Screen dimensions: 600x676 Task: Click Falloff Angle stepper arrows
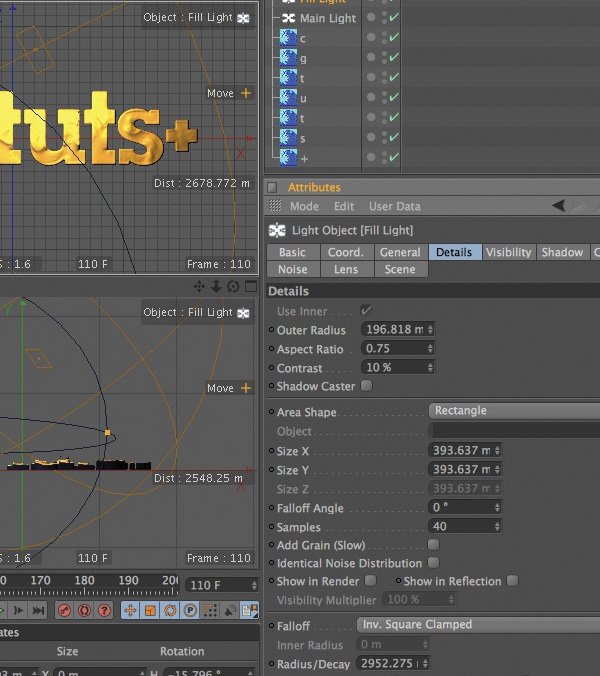tap(497, 507)
